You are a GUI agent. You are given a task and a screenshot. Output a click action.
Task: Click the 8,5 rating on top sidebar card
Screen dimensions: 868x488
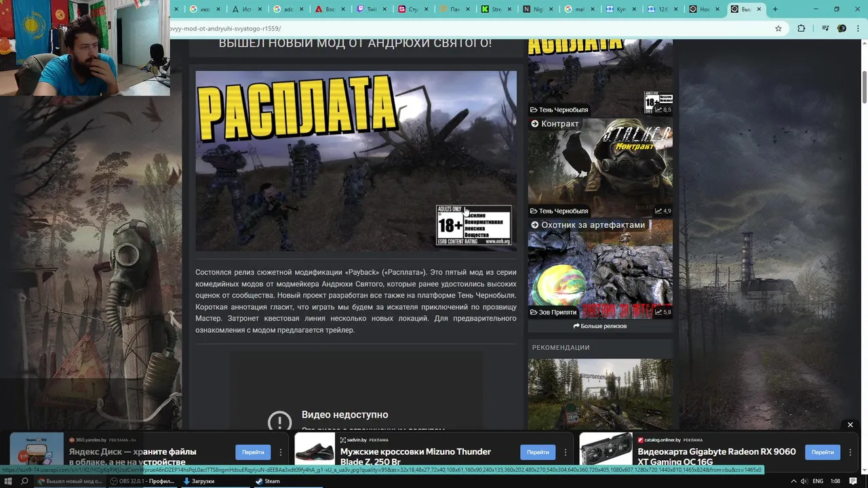coord(663,110)
